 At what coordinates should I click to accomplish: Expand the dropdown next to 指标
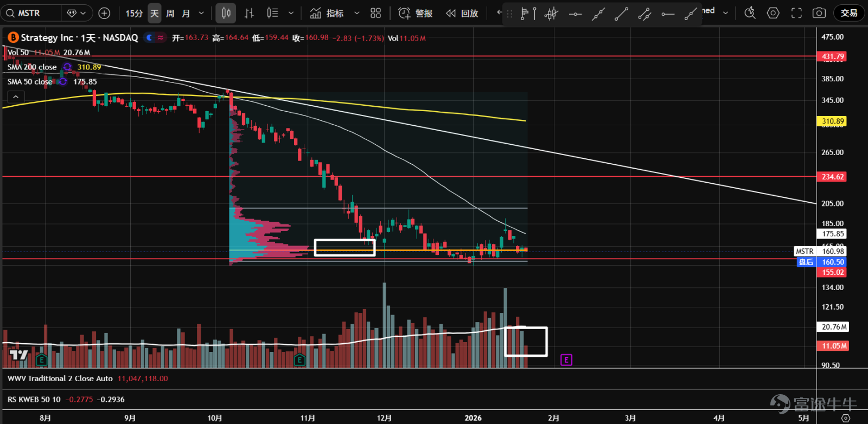pyautogui.click(x=356, y=13)
